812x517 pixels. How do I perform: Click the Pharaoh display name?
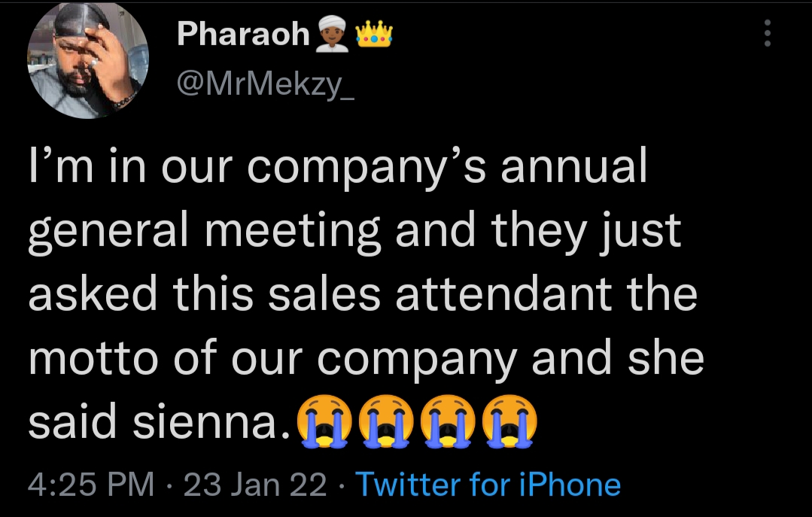pos(243,34)
